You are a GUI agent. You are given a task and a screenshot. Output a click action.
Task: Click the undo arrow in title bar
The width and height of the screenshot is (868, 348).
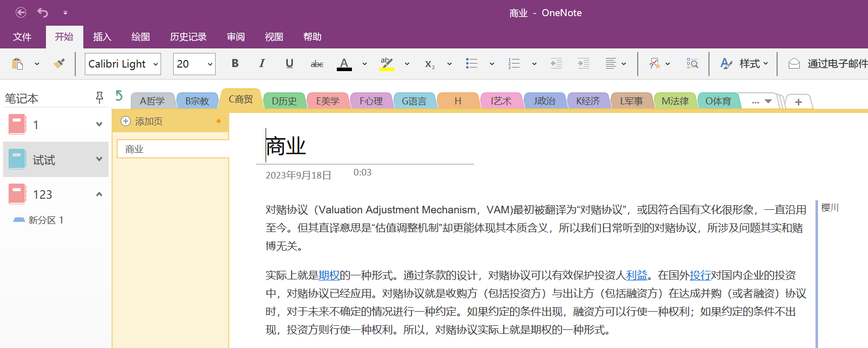pos(43,13)
